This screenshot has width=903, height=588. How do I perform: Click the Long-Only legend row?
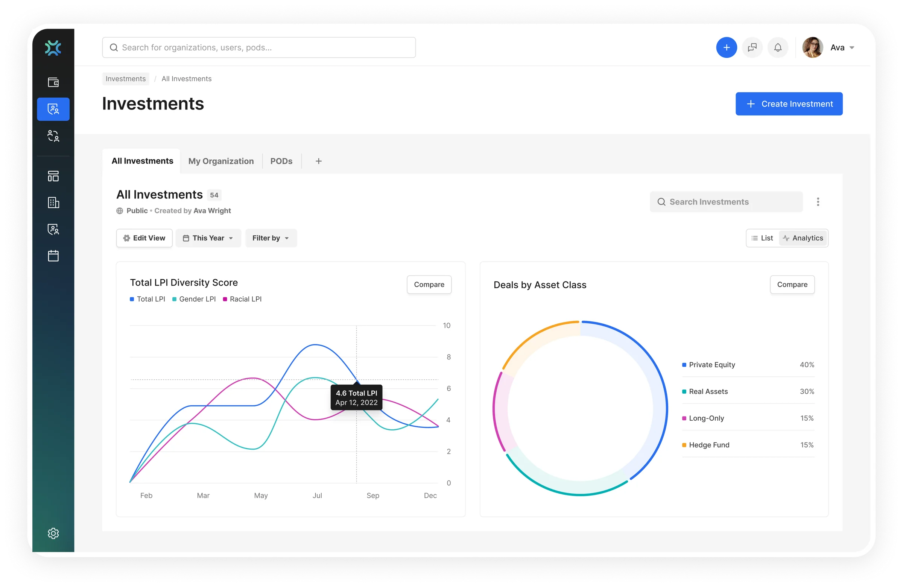pos(748,418)
